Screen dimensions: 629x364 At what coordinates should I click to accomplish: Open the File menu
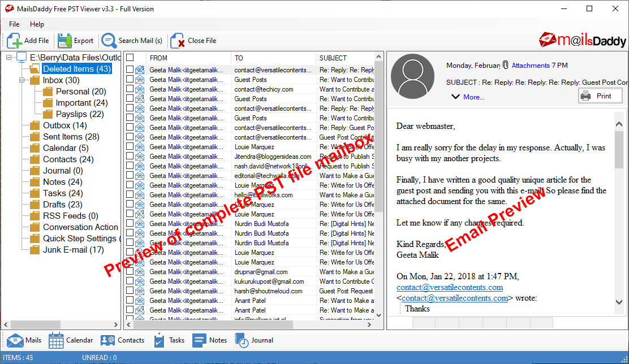point(14,24)
